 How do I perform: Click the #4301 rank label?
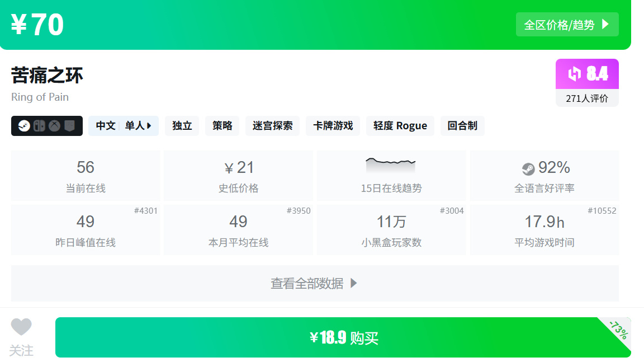(146, 211)
